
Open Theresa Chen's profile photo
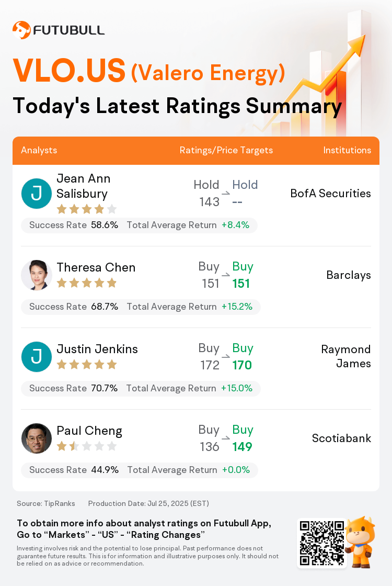[x=37, y=275]
